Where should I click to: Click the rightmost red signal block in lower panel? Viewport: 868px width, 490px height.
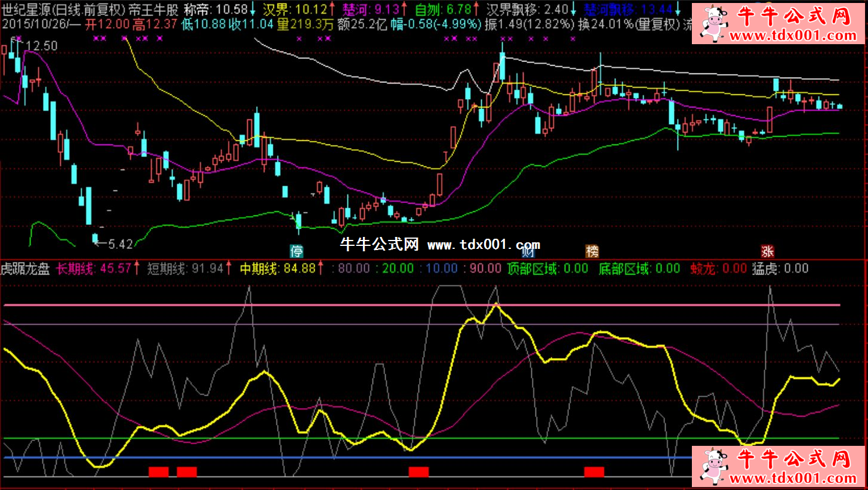click(594, 471)
